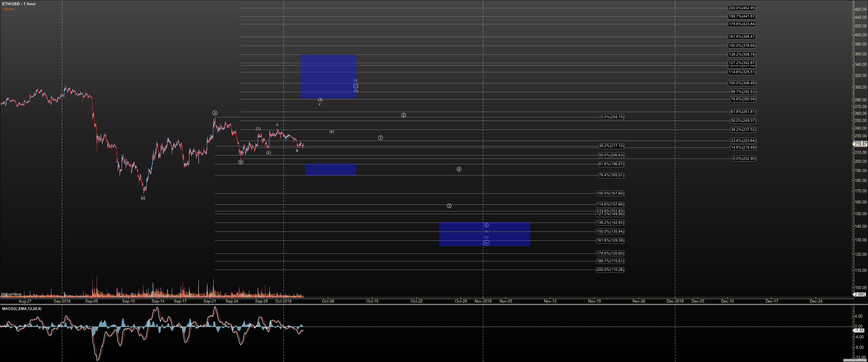The width and height of the screenshot is (868, 362).
Task: Select the 114.6%(325.51) Fibonacci label
Action: tap(742, 72)
